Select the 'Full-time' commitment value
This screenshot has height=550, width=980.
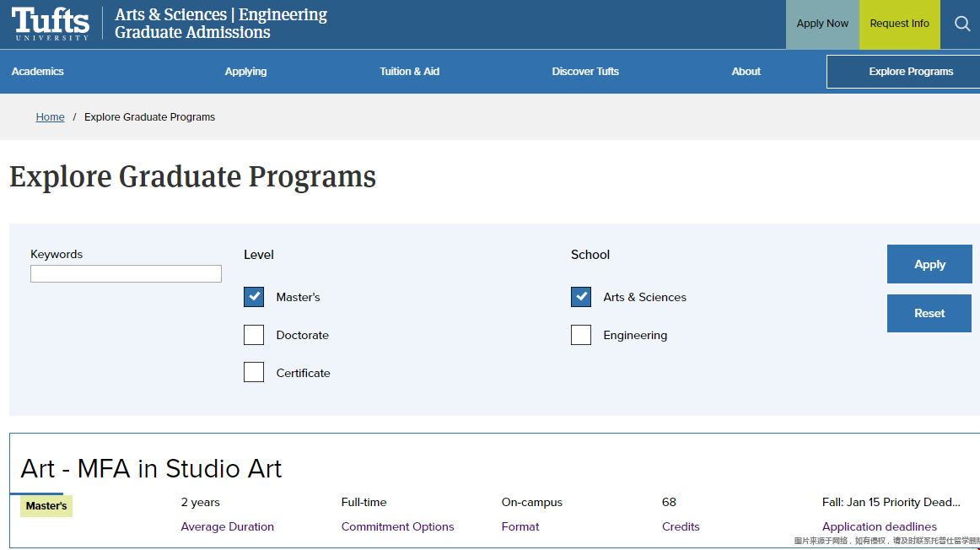[x=363, y=503]
